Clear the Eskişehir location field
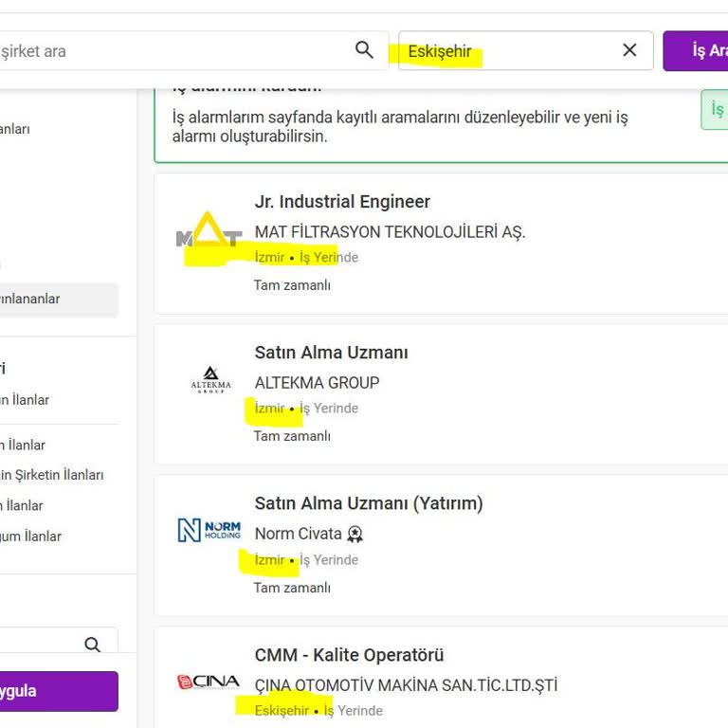This screenshot has width=728, height=728. pos(629,49)
